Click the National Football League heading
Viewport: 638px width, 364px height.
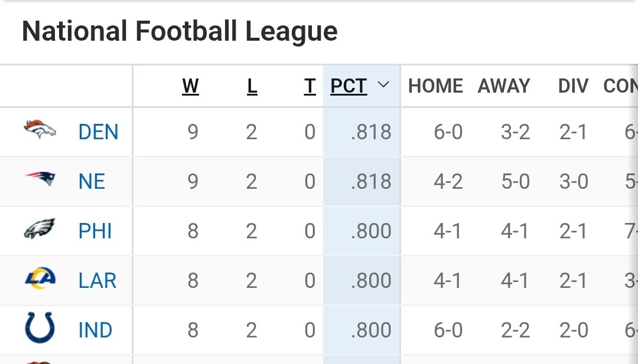(x=180, y=31)
